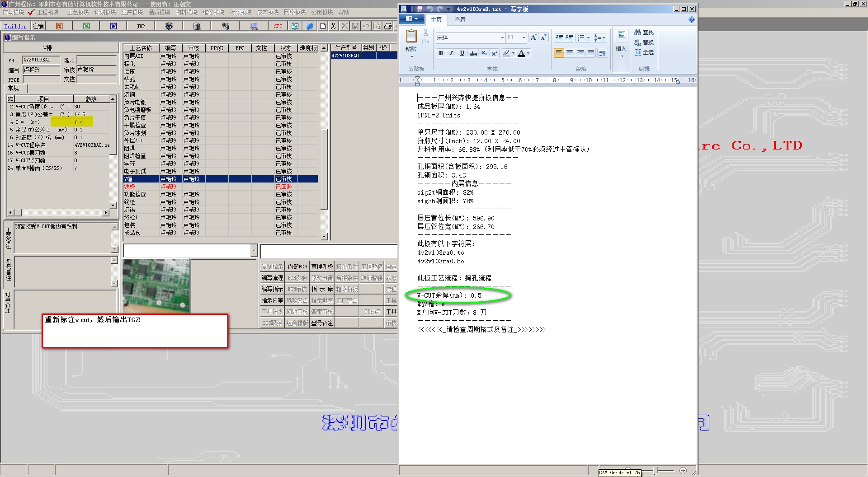
Task: Click the 查找 find button in WordPad
Action: pyautogui.click(x=644, y=33)
